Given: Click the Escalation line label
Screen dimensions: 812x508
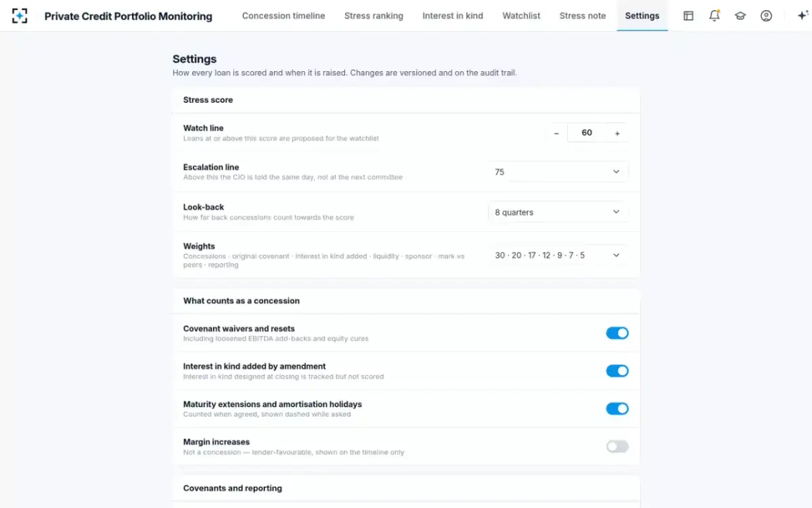Looking at the screenshot, I should coord(211,167).
